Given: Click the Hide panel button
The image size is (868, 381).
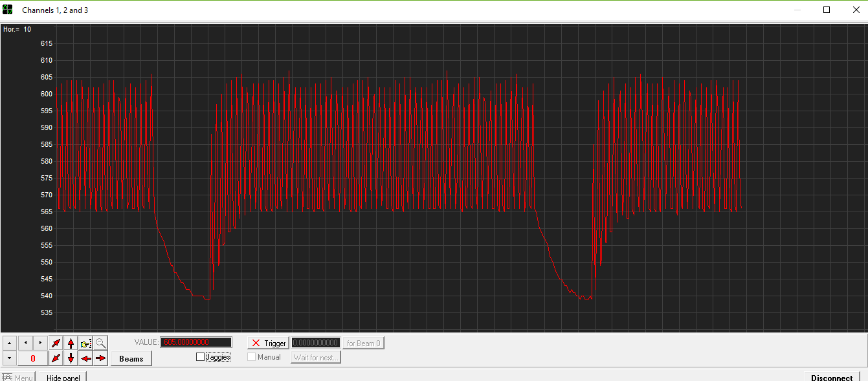Looking at the screenshot, I should coord(63,377).
